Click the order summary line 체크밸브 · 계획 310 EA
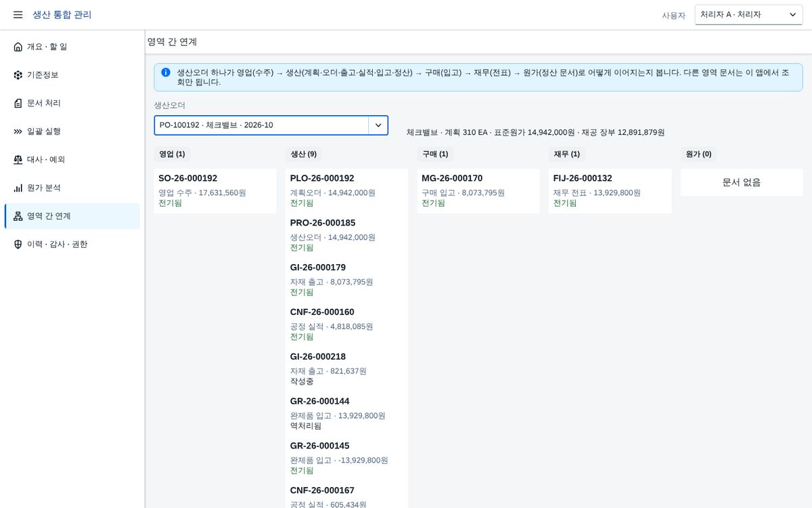 [535, 133]
